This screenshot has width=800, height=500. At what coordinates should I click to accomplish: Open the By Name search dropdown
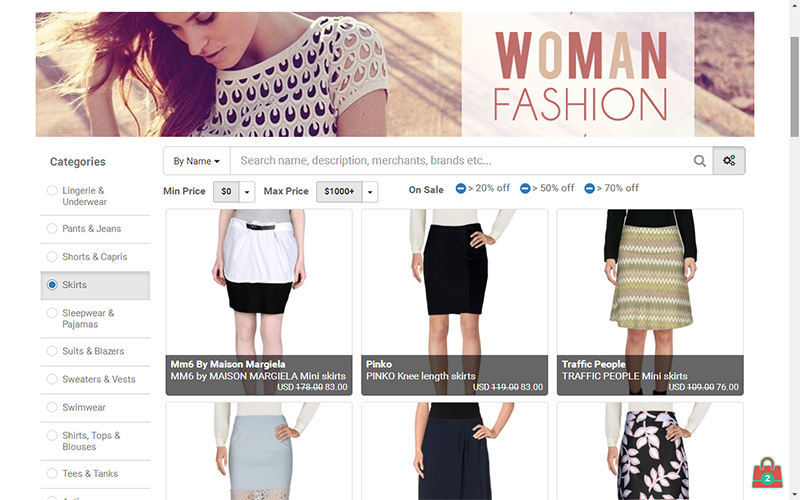(196, 161)
